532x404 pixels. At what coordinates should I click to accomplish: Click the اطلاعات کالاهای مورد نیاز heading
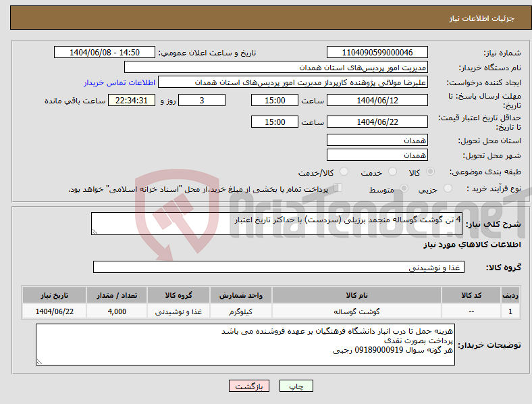(472, 245)
